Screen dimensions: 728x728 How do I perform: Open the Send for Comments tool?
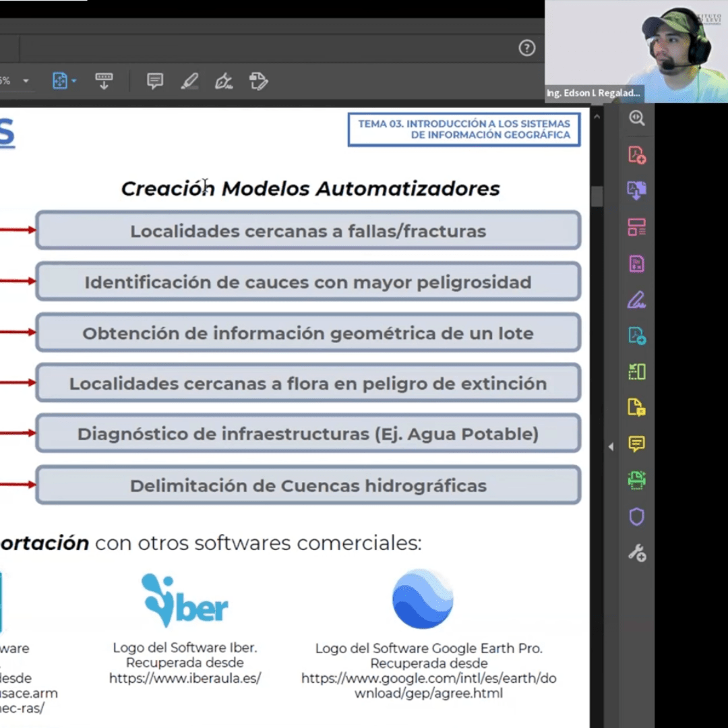click(637, 407)
